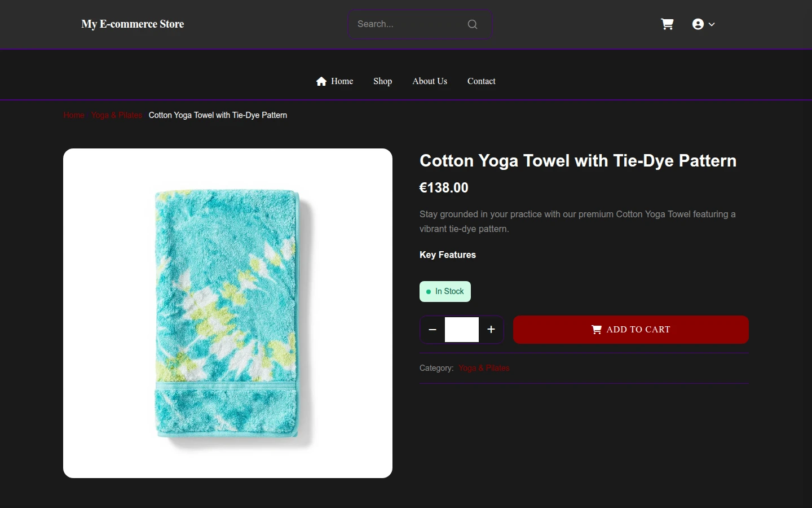Open the Shop navigation item
This screenshot has width=812, height=508.
point(382,81)
